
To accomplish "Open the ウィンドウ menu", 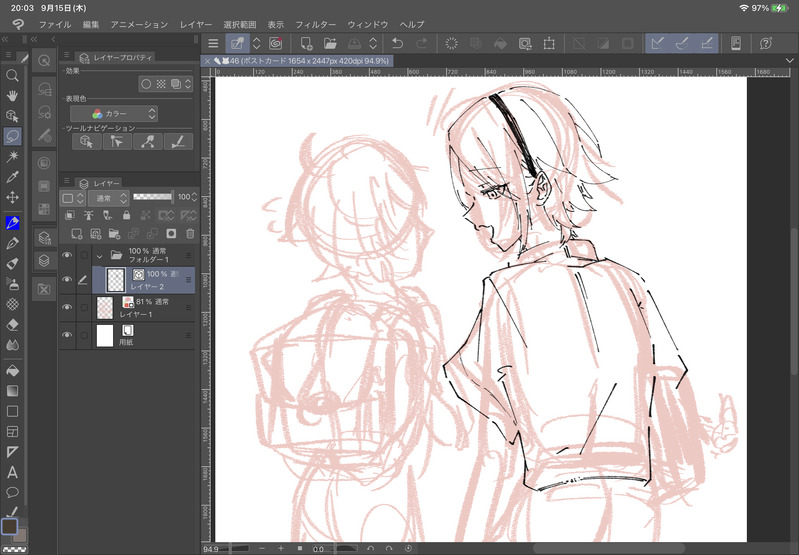I will (x=367, y=24).
